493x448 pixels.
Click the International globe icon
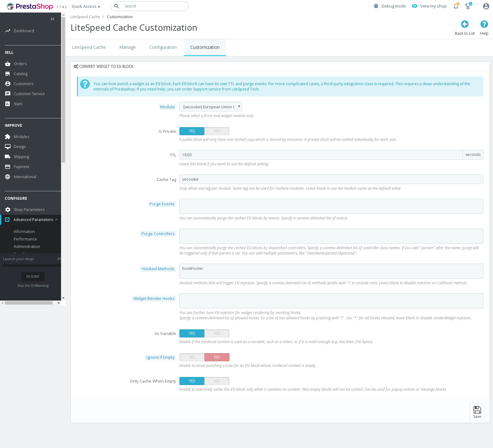tap(8, 177)
